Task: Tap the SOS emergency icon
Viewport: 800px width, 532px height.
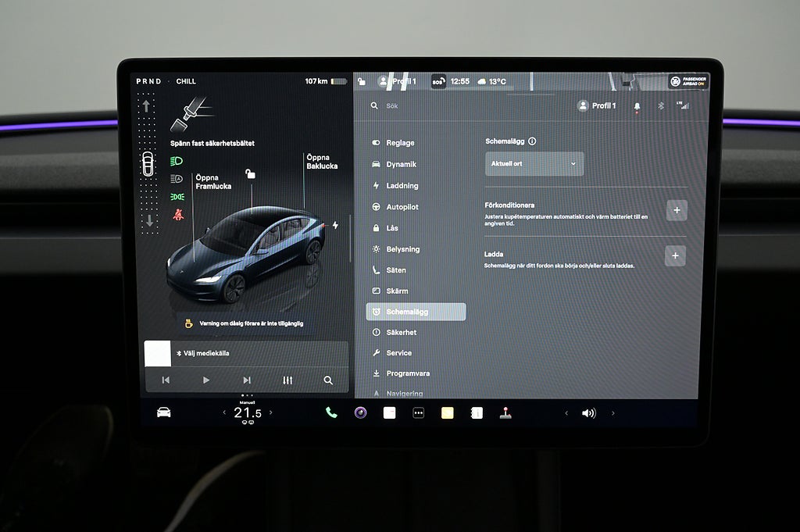Action: 438,81
